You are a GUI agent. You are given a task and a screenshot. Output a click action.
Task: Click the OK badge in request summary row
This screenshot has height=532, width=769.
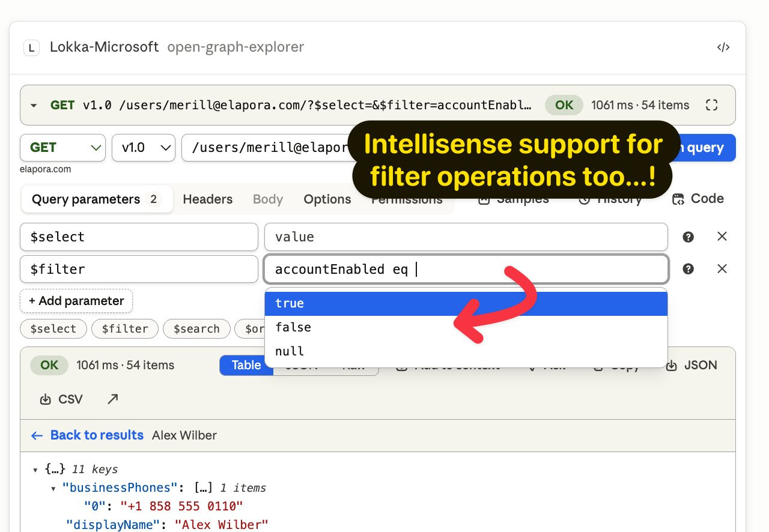click(564, 105)
